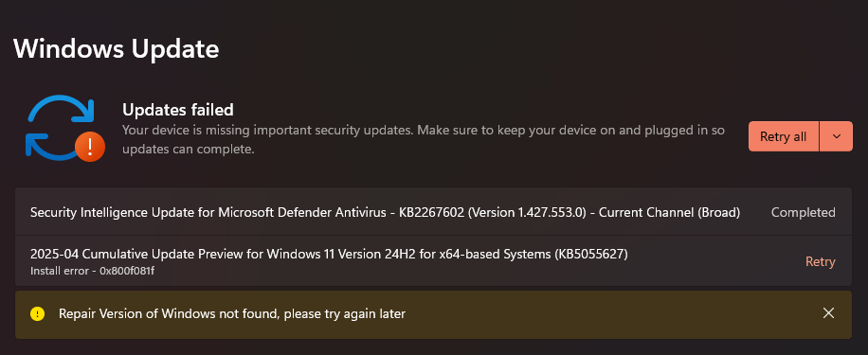Click the Windows Update page heading
This screenshot has height=355, width=868.
pos(117,48)
